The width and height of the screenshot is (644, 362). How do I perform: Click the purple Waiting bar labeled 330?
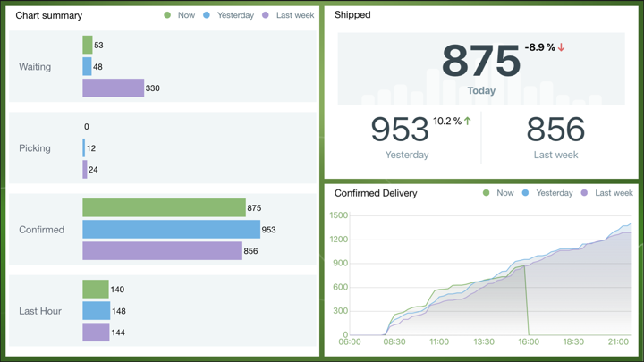point(114,88)
